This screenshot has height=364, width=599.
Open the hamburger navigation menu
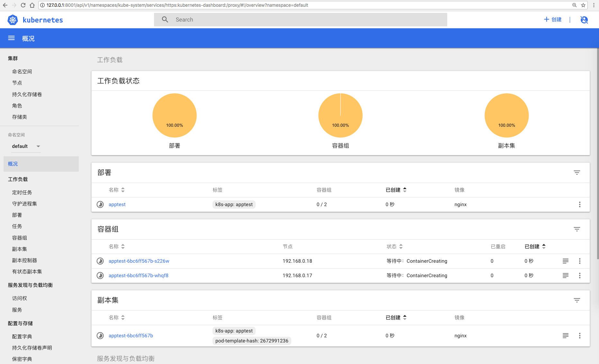pos(12,38)
